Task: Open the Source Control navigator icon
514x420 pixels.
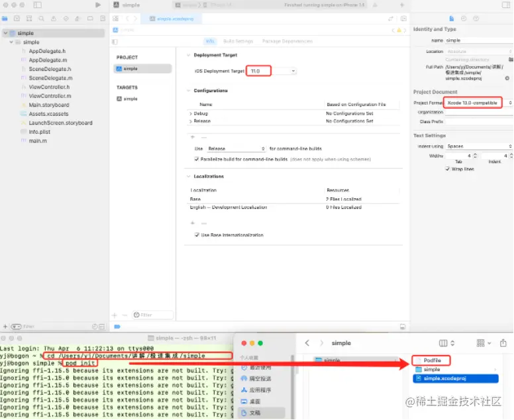Action: coord(17,19)
